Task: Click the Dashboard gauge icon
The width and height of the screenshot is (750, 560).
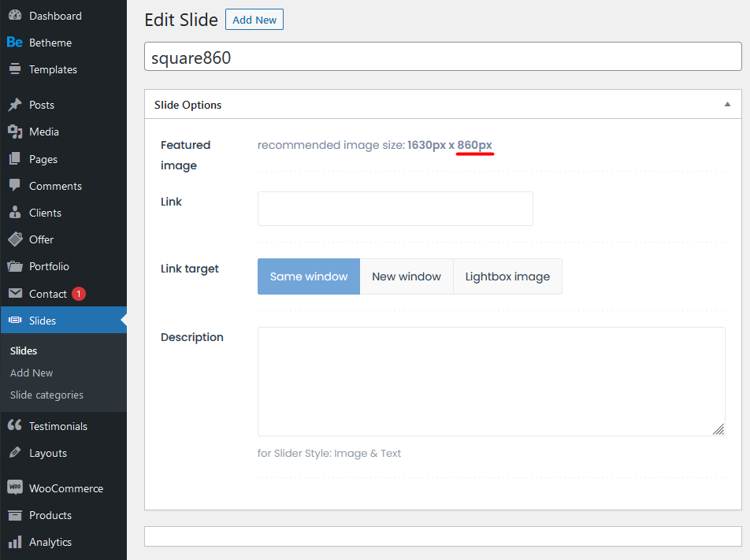Action: (15, 16)
